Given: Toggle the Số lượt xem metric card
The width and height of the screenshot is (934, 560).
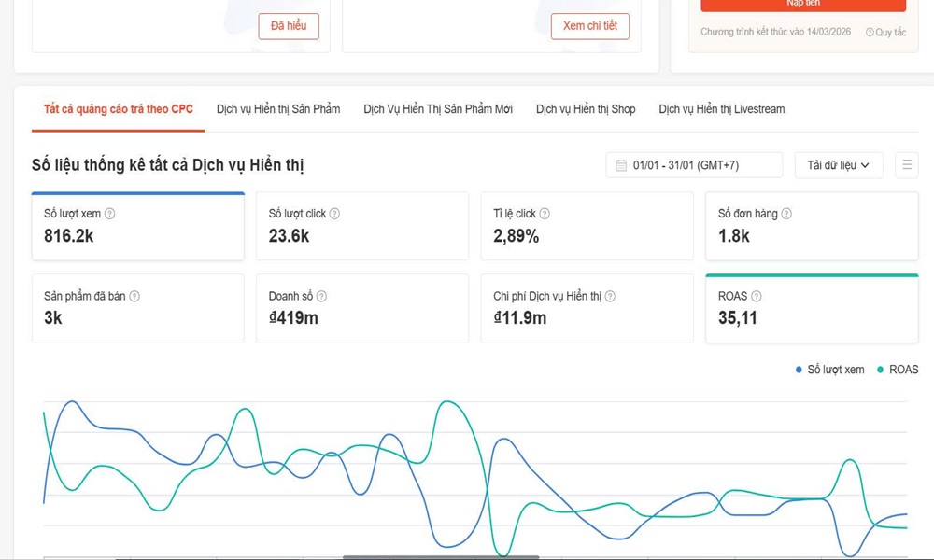Looking at the screenshot, I should click(x=137, y=227).
